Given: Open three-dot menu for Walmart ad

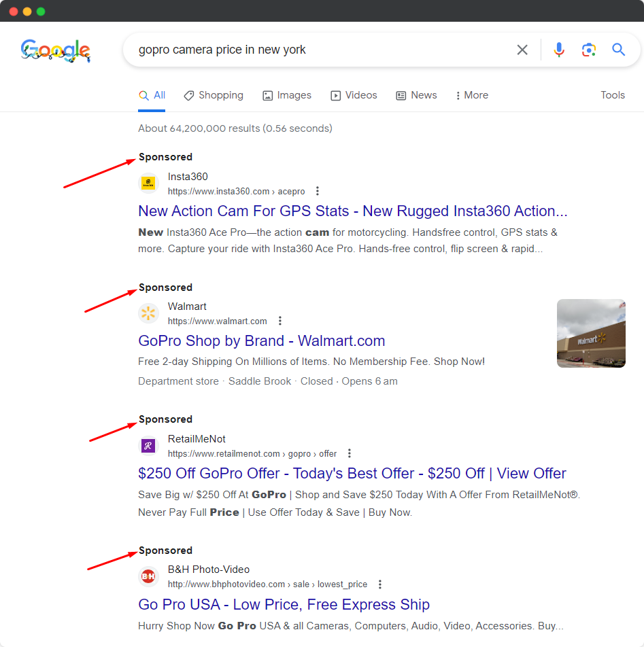Looking at the screenshot, I should 280,321.
